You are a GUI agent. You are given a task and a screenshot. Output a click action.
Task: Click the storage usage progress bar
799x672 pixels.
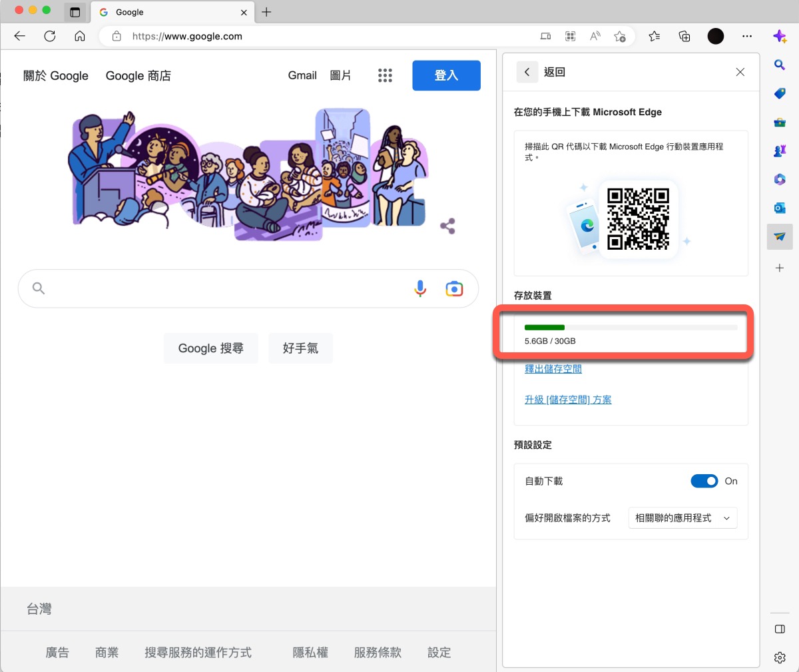(631, 328)
